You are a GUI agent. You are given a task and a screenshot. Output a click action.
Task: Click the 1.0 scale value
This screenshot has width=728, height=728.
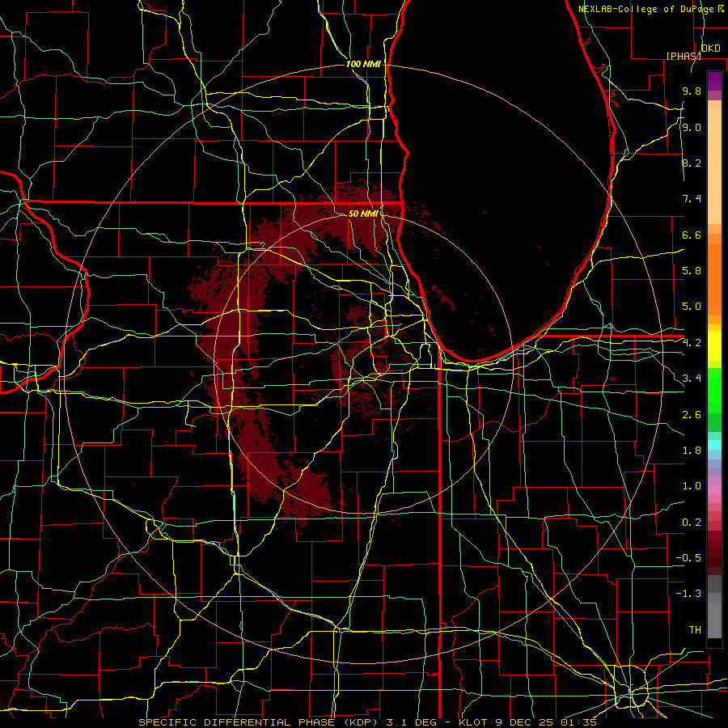coord(692,486)
